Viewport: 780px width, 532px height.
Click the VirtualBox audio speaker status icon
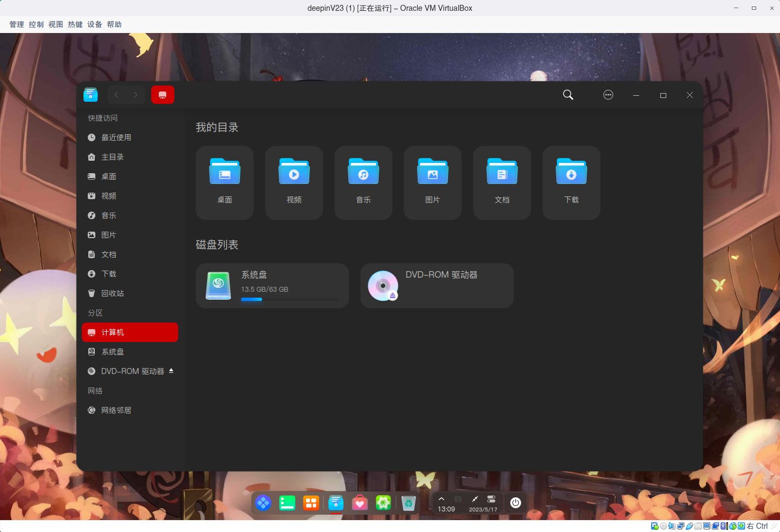tap(672, 526)
